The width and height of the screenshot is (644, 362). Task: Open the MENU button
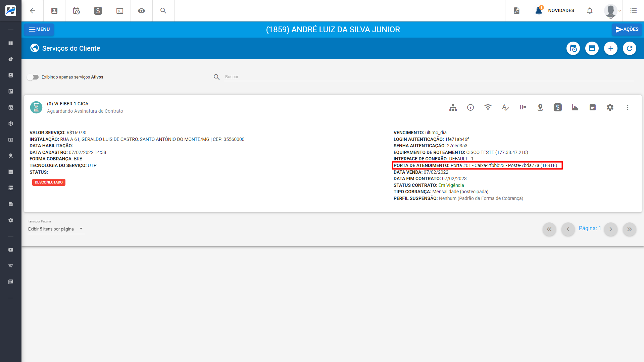tap(39, 30)
